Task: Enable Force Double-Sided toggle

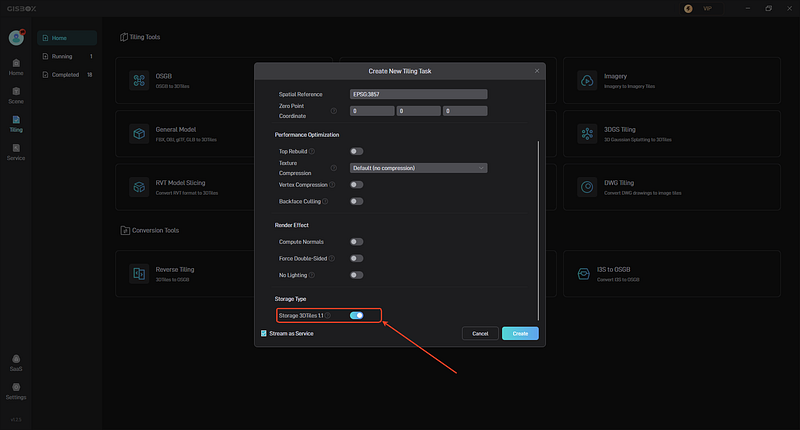Action: (x=357, y=258)
